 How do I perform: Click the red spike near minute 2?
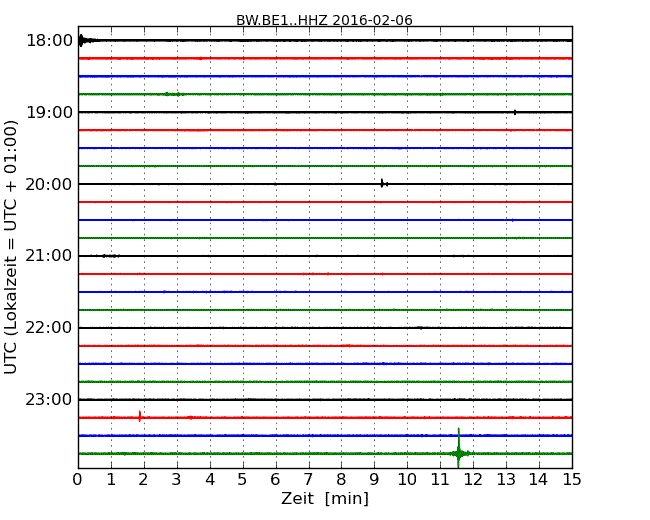(x=140, y=416)
